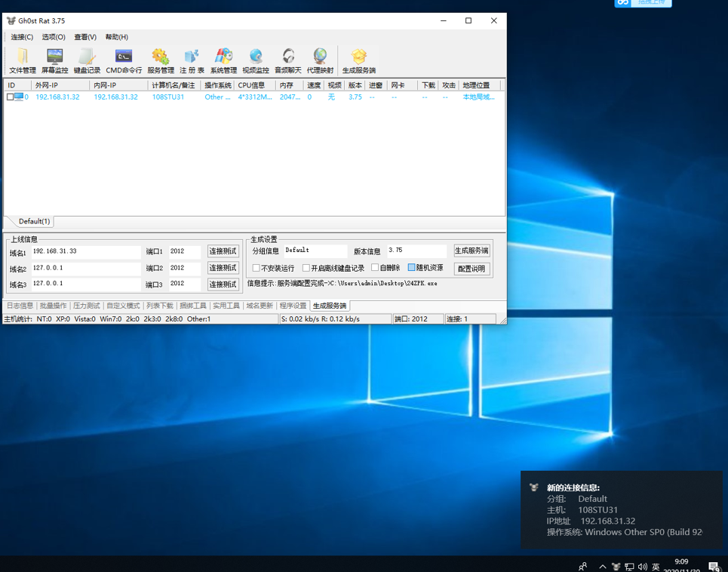Image resolution: width=728 pixels, height=572 pixels.
Task: Expand hidden system tray icons chevron
Action: pos(602,566)
